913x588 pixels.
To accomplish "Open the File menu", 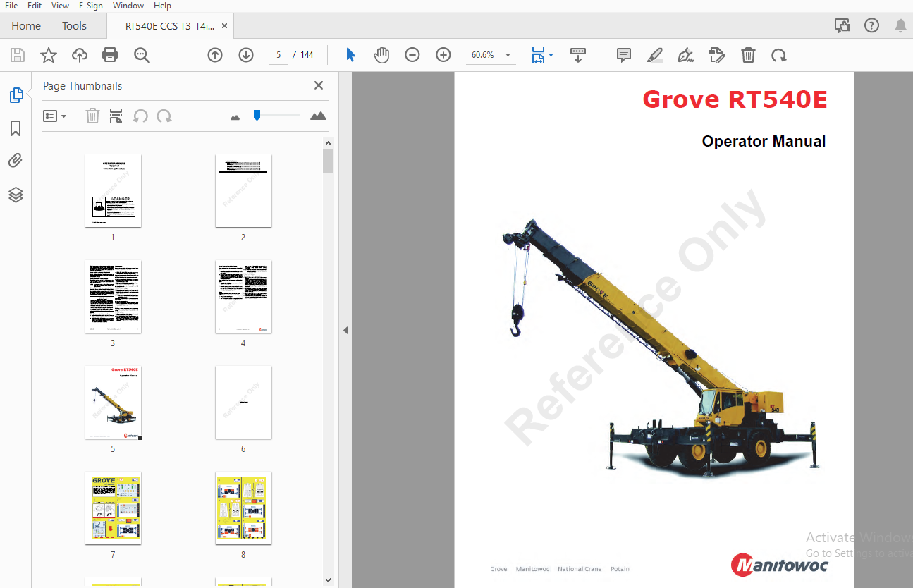I will (11, 6).
